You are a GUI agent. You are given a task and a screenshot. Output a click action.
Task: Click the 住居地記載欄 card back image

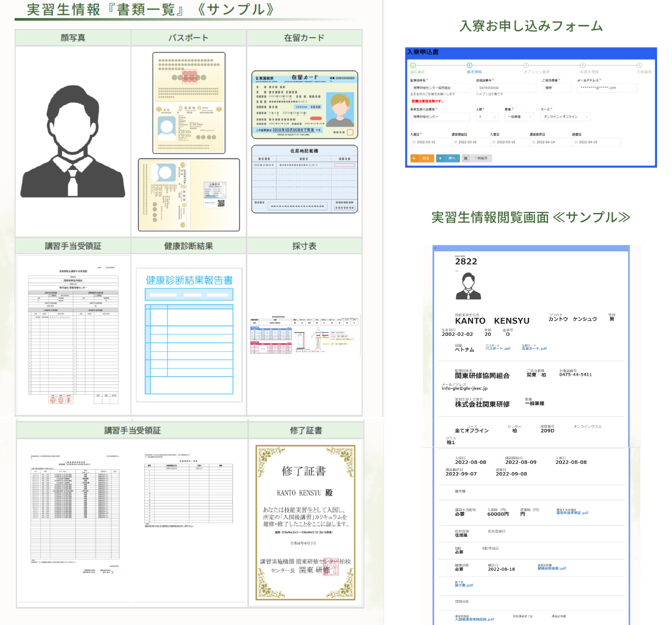[x=304, y=179]
